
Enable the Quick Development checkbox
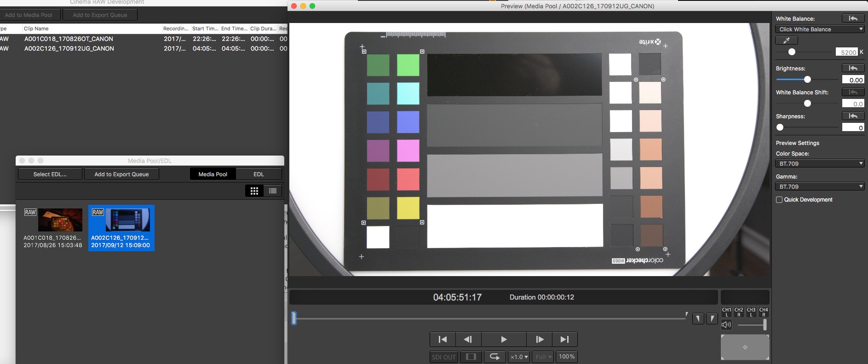tap(779, 200)
